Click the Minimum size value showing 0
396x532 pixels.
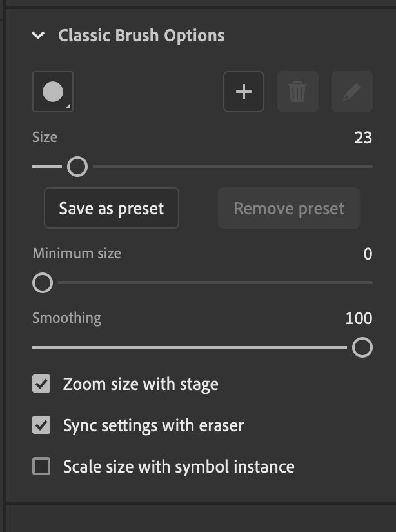pyautogui.click(x=368, y=254)
